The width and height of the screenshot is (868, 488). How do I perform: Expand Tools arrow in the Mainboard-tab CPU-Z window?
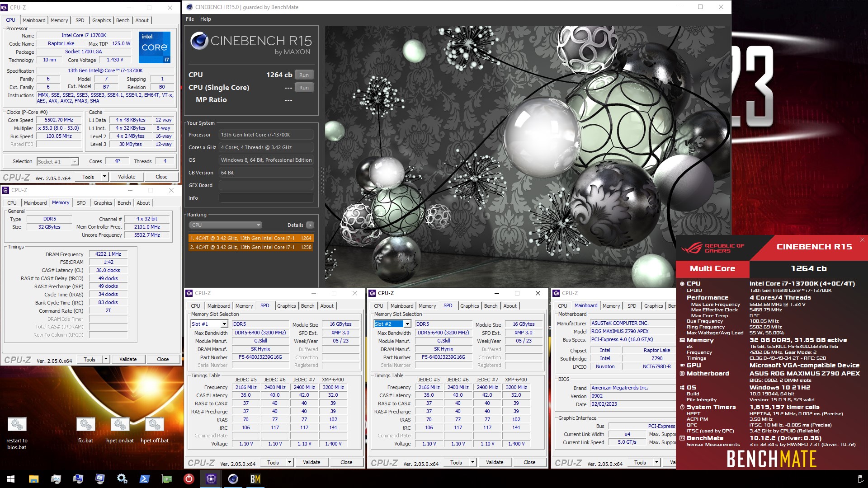(657, 462)
